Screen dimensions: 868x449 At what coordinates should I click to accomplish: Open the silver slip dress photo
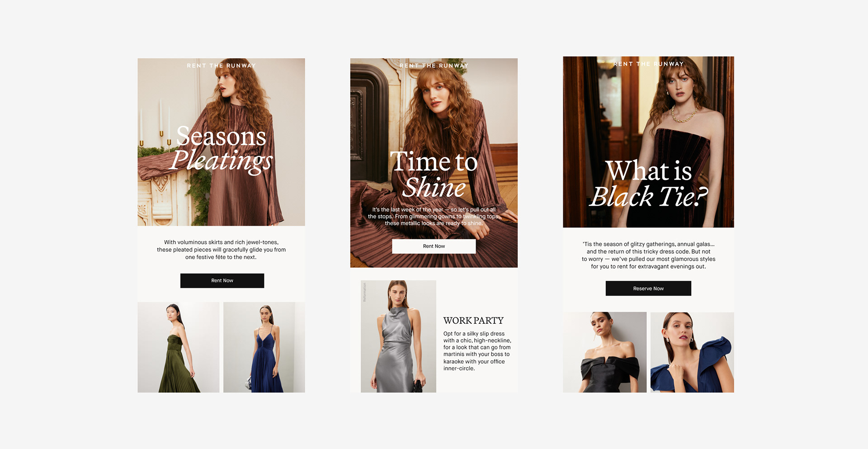[x=398, y=336]
